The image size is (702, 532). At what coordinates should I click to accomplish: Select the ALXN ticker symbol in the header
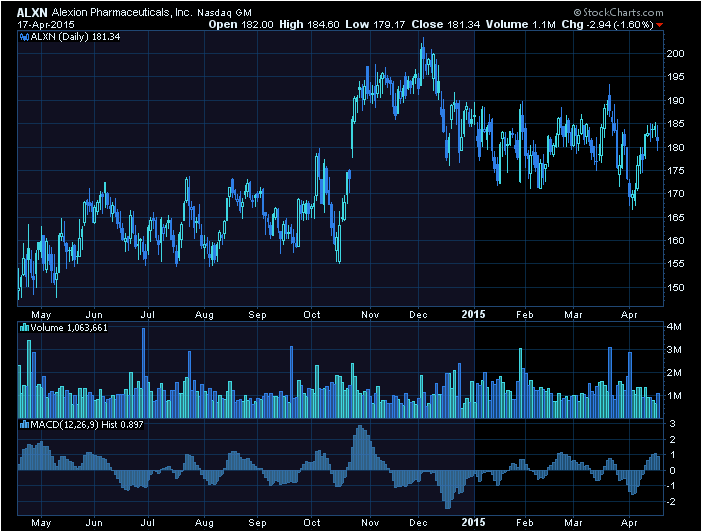[x=32, y=13]
